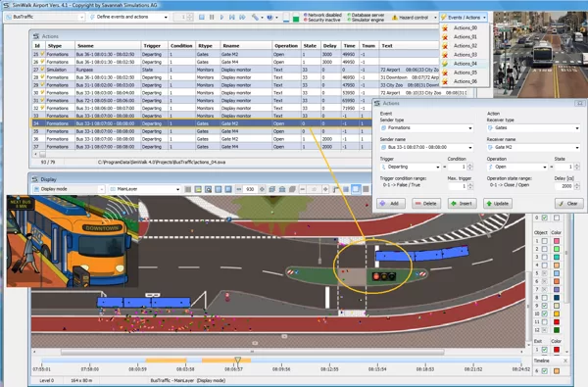Click the Add button in Actions dialog
The width and height of the screenshot is (588, 387).
click(391, 203)
